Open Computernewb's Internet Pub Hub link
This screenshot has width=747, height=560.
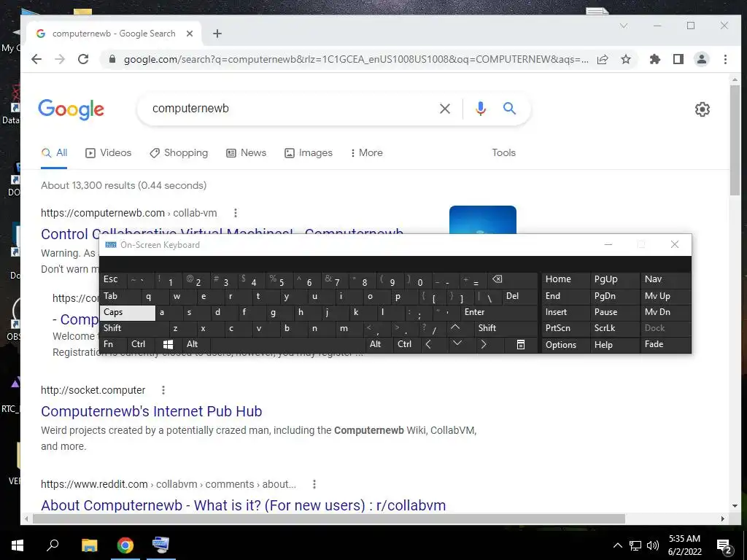[152, 411]
